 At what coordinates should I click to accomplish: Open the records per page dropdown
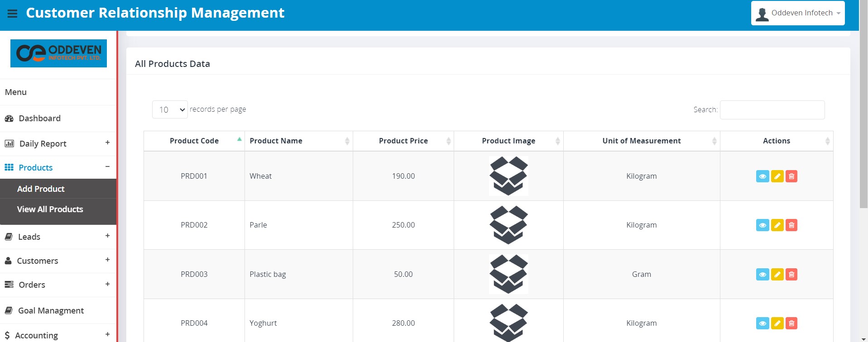(x=170, y=110)
